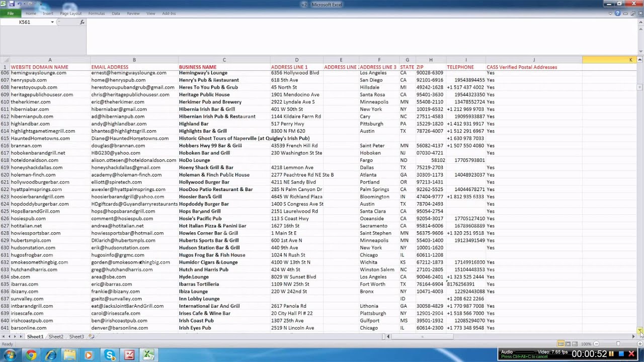The image size is (644, 362).
Task: Open the Page Layout ribbon tab
Action: [x=70, y=14]
